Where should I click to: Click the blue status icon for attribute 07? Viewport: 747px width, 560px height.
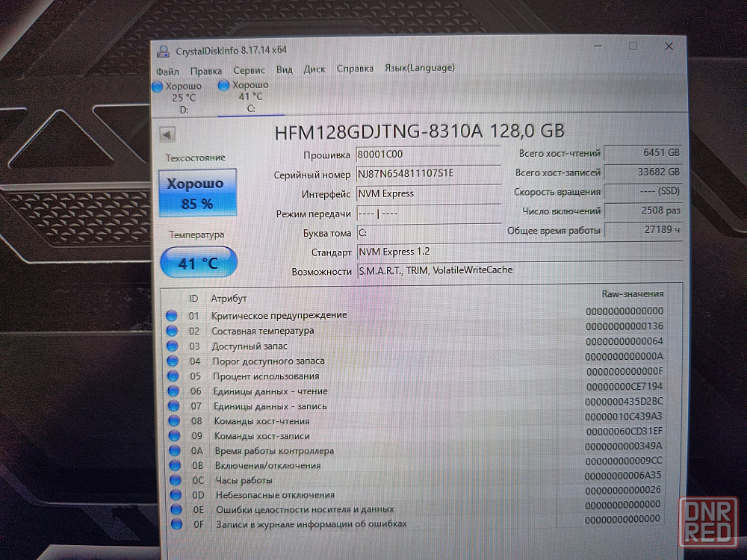(174, 405)
